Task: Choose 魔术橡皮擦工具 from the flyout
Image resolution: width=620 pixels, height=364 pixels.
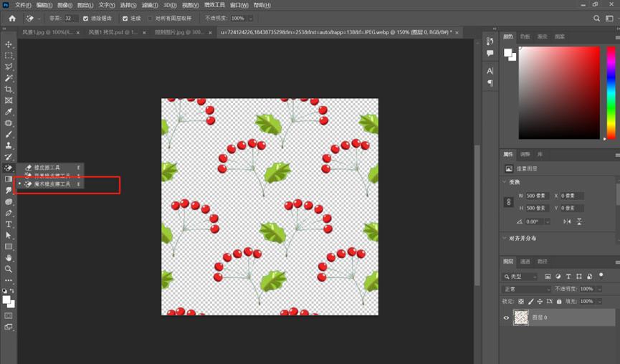Action: [x=52, y=184]
